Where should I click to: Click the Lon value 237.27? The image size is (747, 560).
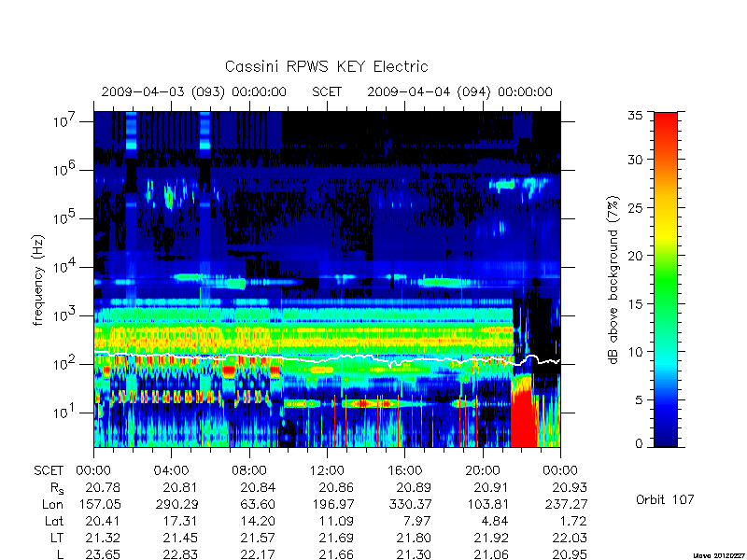[566, 504]
